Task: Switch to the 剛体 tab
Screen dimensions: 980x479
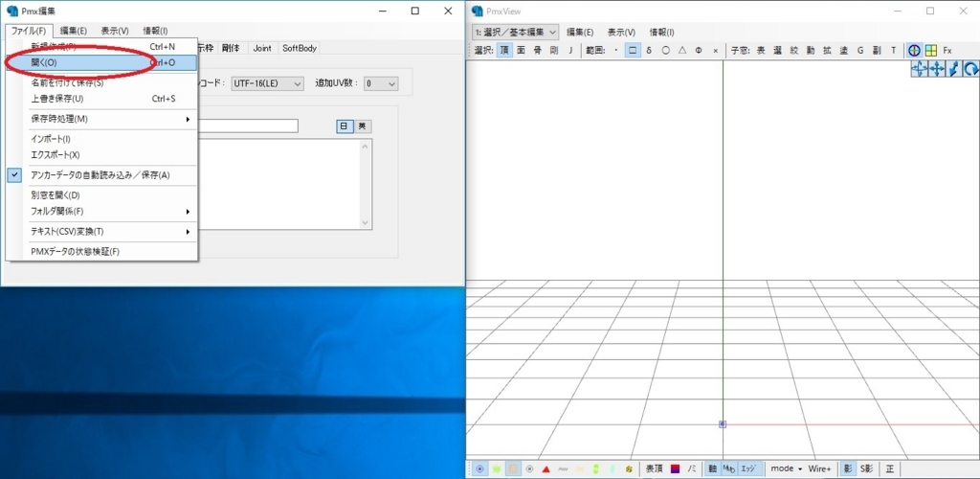Action: (232, 48)
